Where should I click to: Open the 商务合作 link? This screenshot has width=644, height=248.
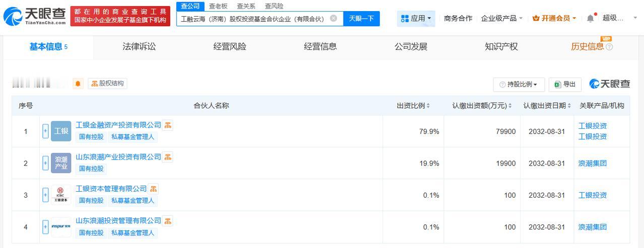pos(458,19)
